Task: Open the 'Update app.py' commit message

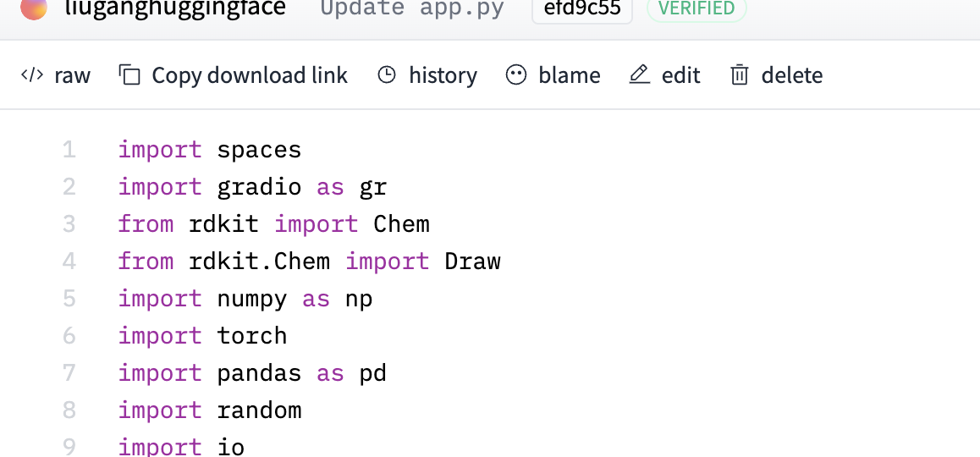Action: [x=412, y=8]
